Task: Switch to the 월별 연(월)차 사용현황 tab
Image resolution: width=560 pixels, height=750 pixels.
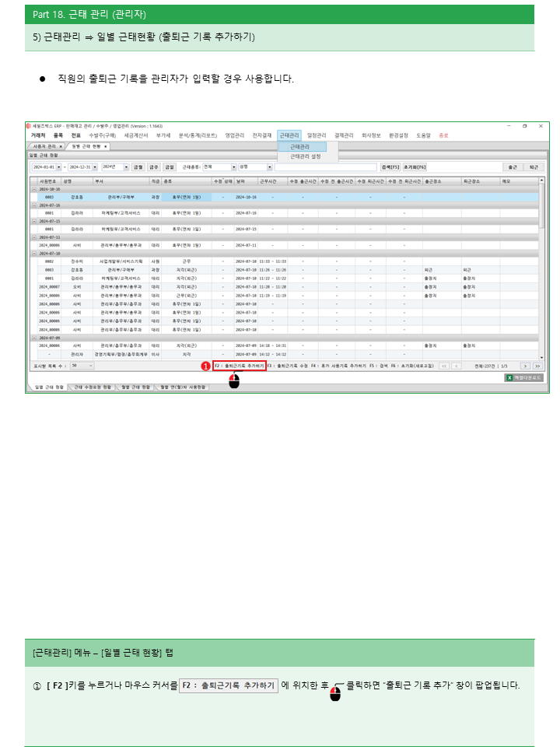Action: 183,387
